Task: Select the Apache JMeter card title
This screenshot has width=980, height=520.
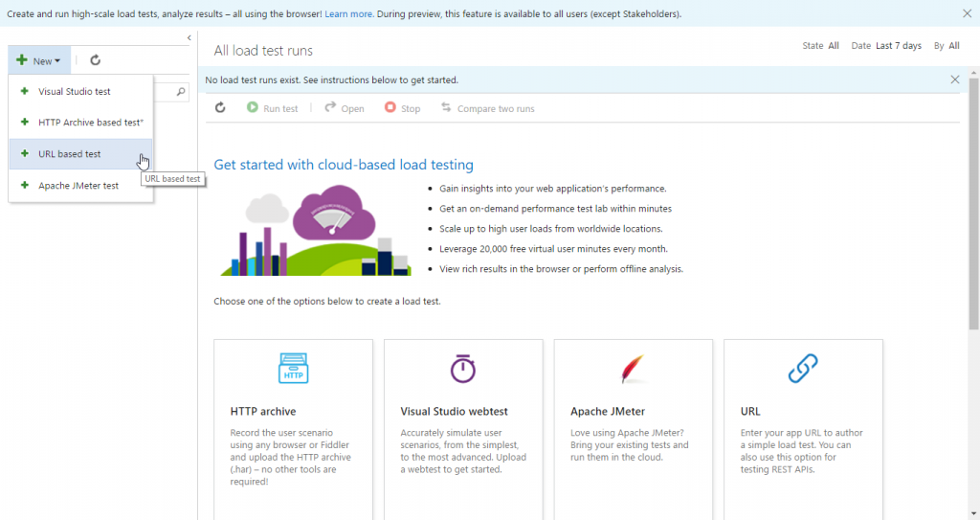Action: click(x=608, y=411)
